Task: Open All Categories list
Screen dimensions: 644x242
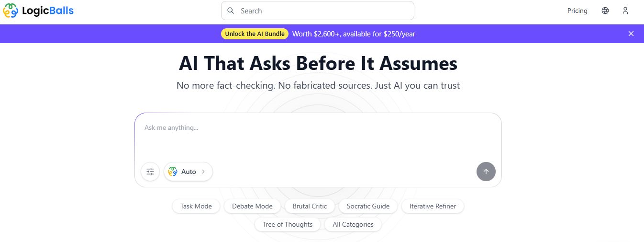Action: (x=353, y=224)
